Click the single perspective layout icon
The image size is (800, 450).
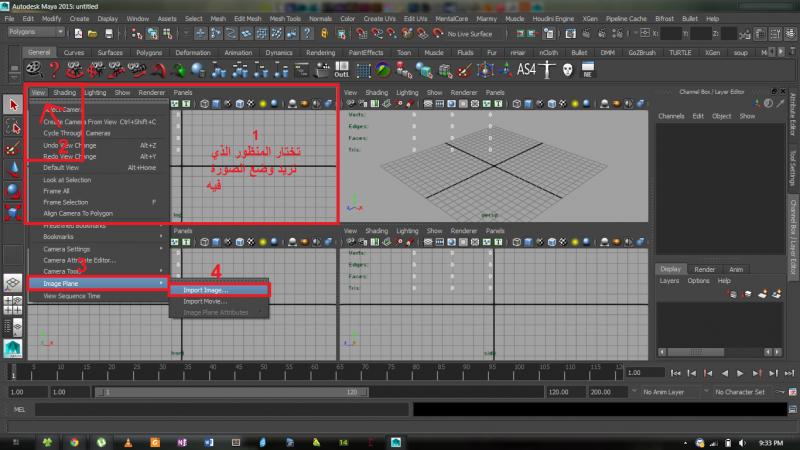(13, 283)
